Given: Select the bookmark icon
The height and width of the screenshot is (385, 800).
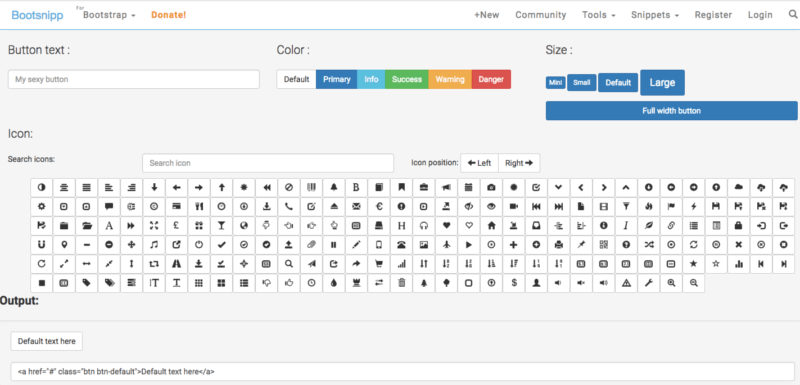Looking at the screenshot, I should (x=401, y=188).
